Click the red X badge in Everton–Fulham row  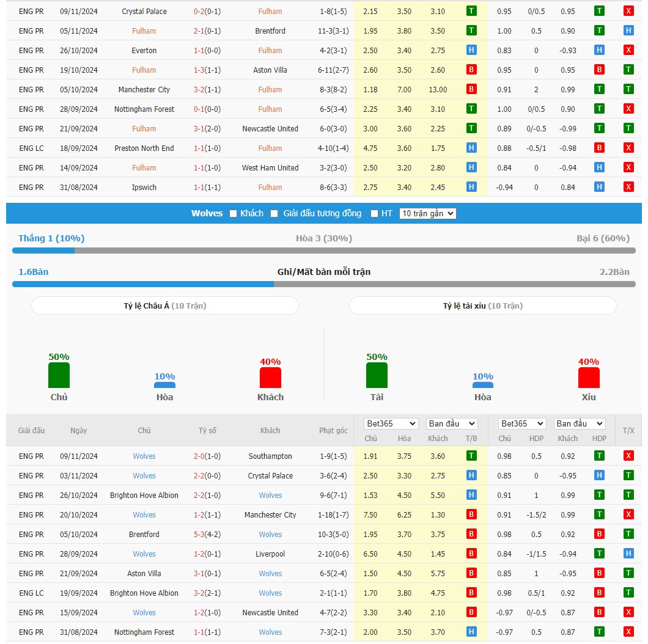(628, 50)
